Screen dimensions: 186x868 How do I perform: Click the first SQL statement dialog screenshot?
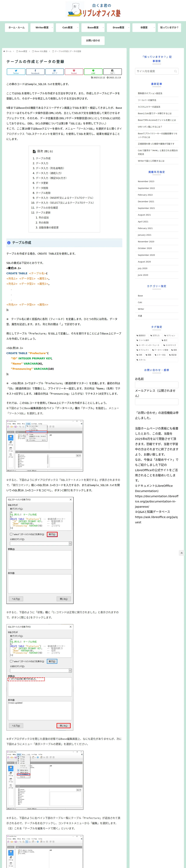40,550
